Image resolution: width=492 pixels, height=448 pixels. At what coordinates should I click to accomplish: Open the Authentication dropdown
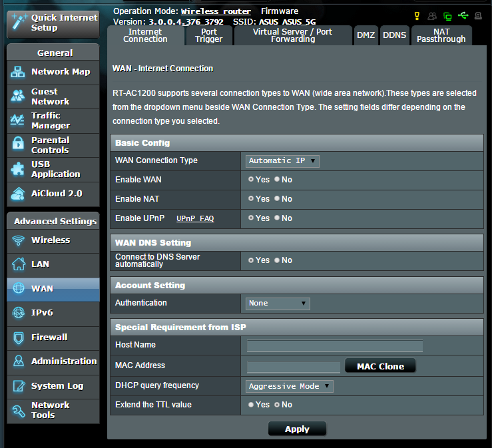click(x=278, y=304)
